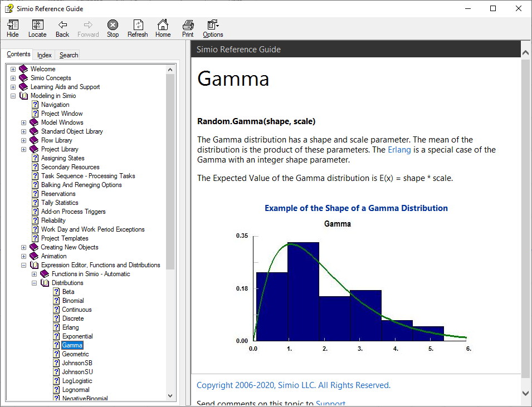Screen dimensions: 532x407
Task: Click the Flow Library book icon
Action: (x=34, y=140)
